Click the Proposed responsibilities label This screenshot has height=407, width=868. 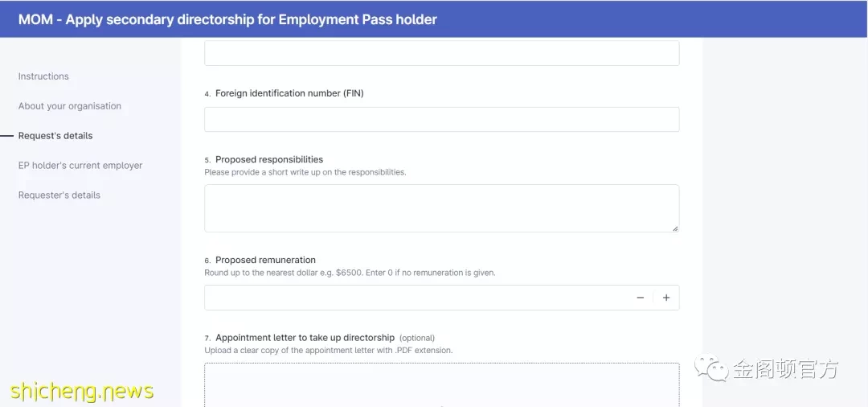click(269, 159)
